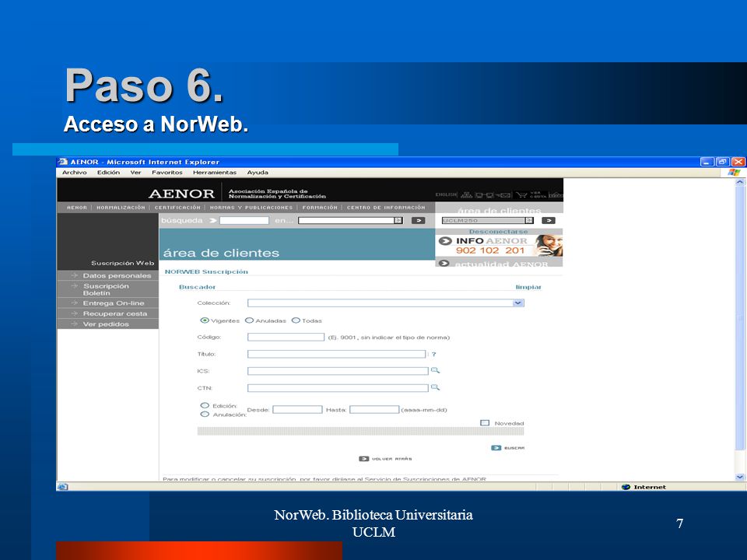The width and height of the screenshot is (747, 560).
Task: Click the Internet zone globe in status bar
Action: point(626,487)
